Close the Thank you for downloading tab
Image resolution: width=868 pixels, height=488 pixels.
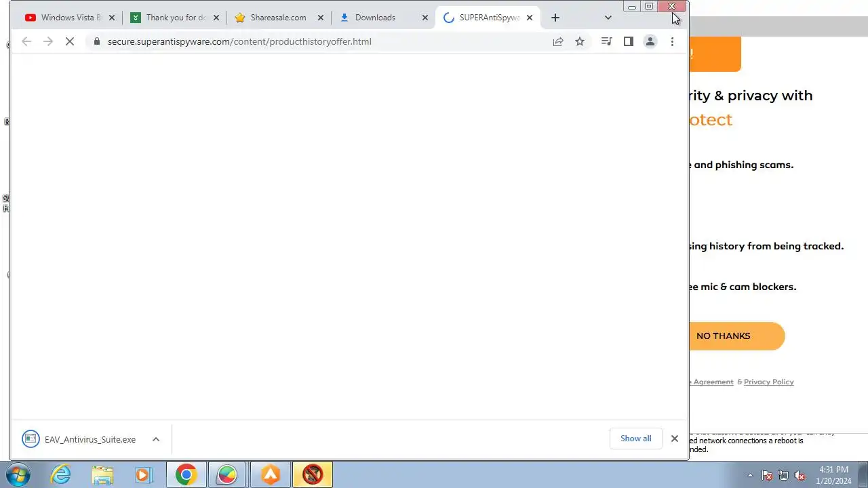pos(216,18)
